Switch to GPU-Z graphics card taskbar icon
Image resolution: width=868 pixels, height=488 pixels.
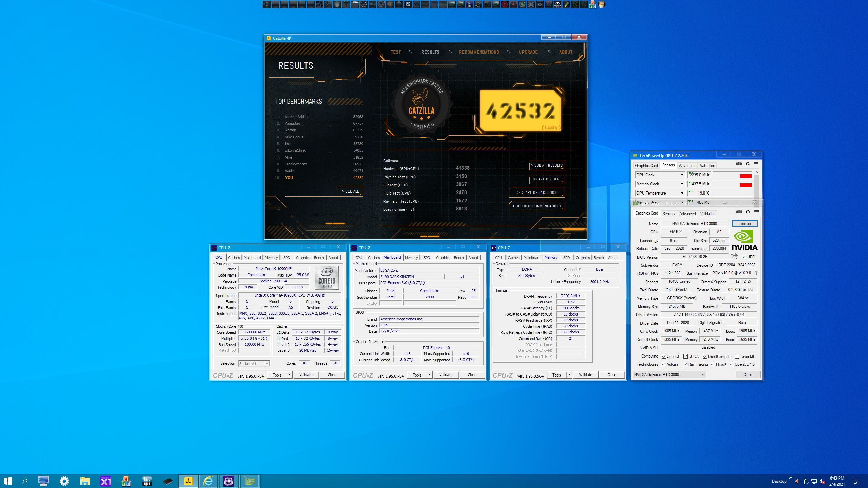pos(250,481)
